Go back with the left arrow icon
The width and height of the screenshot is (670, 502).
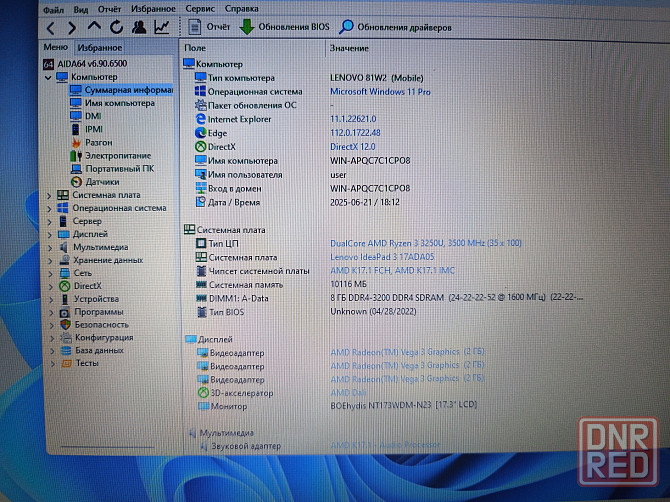click(x=51, y=28)
